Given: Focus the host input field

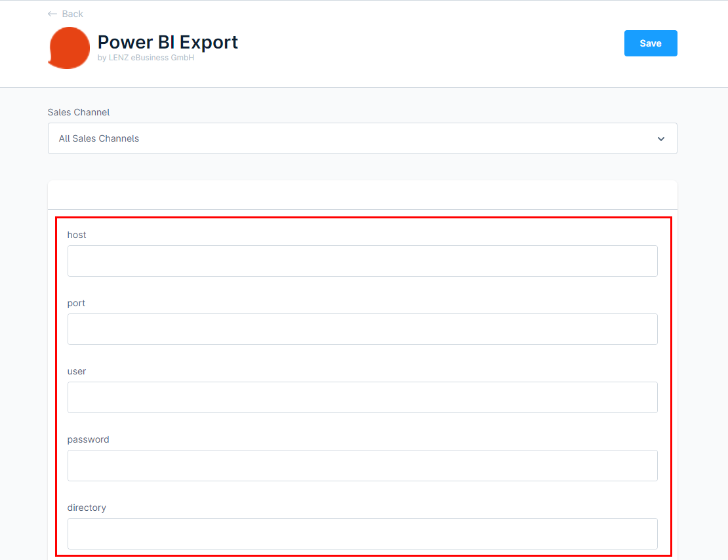Looking at the screenshot, I should pyautogui.click(x=362, y=261).
